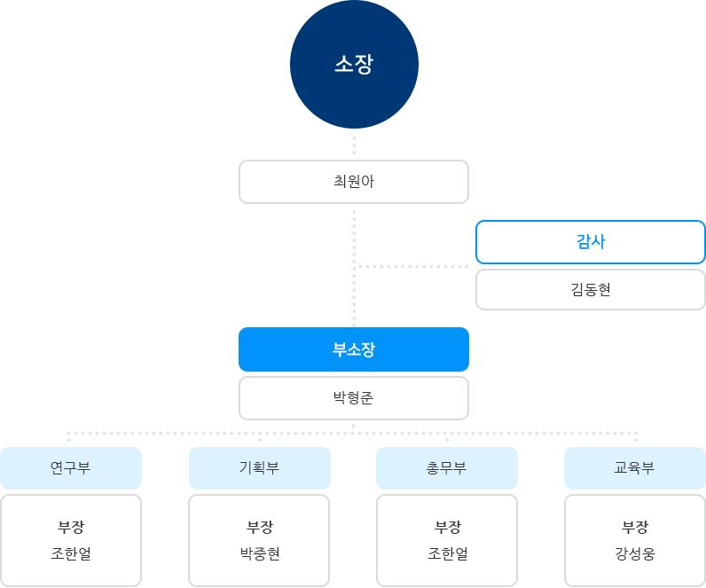Select the 김동현 name box
706x588 pixels.
(591, 289)
